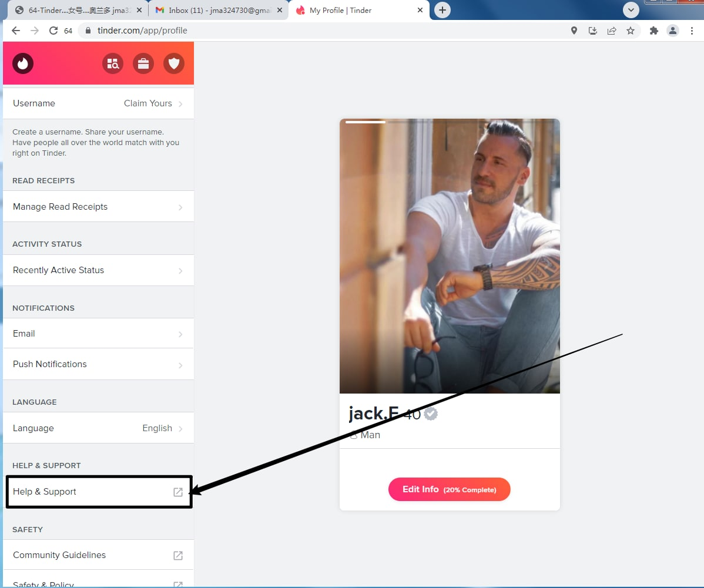Open Work Mode briefcase icon
This screenshot has height=588, width=704.
(x=143, y=63)
